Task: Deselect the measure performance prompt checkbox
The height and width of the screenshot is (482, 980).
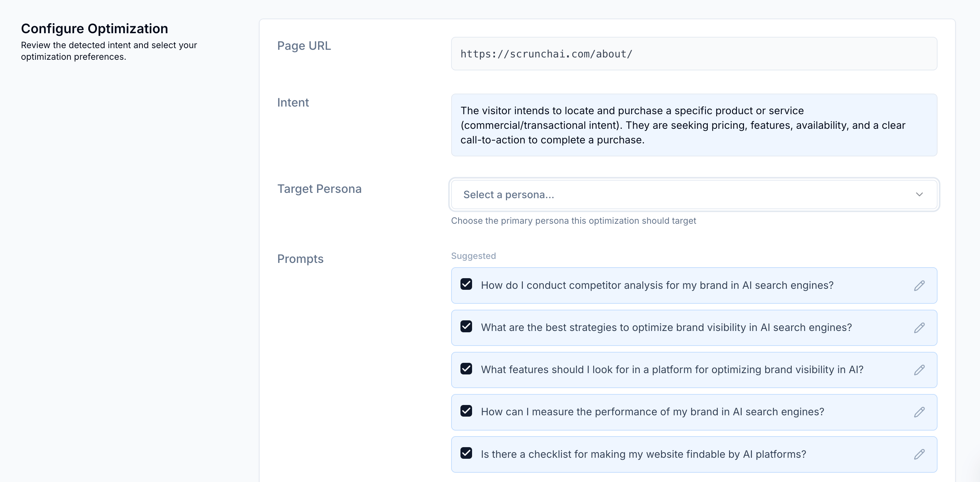Action: [466, 411]
